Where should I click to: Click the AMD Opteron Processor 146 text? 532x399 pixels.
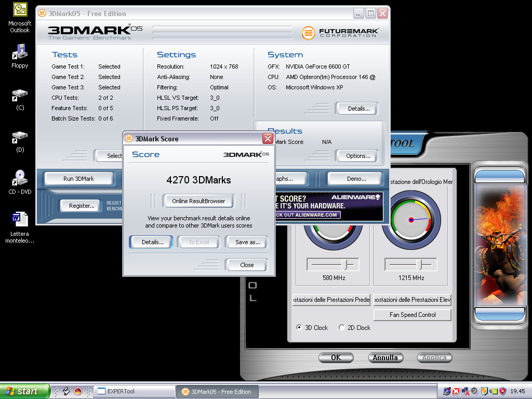point(330,77)
